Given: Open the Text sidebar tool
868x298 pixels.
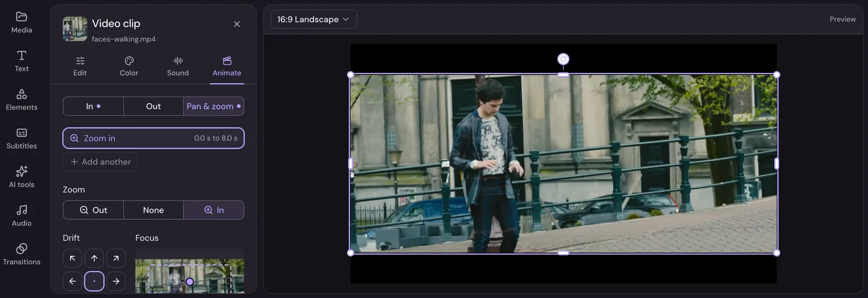Looking at the screenshot, I should pyautogui.click(x=22, y=61).
